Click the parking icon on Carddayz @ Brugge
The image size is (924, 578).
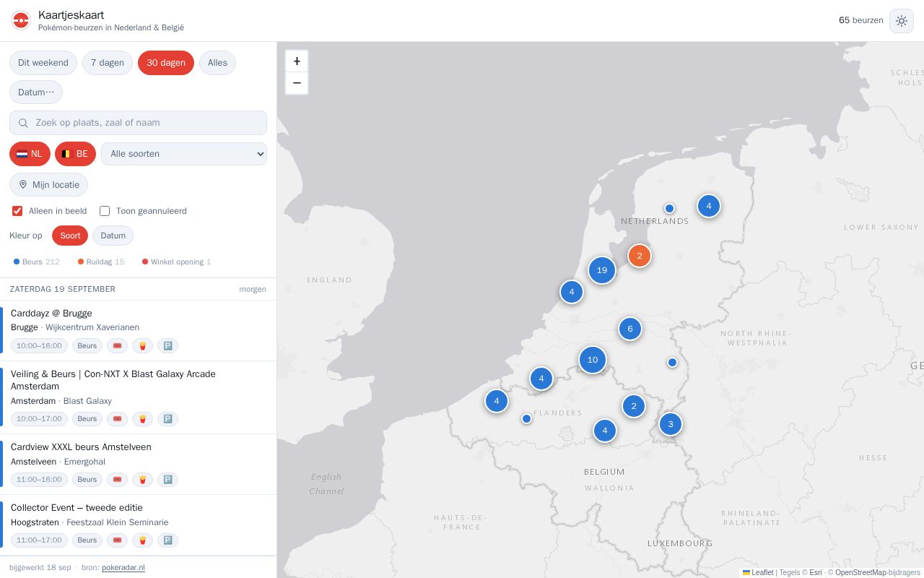(x=167, y=346)
